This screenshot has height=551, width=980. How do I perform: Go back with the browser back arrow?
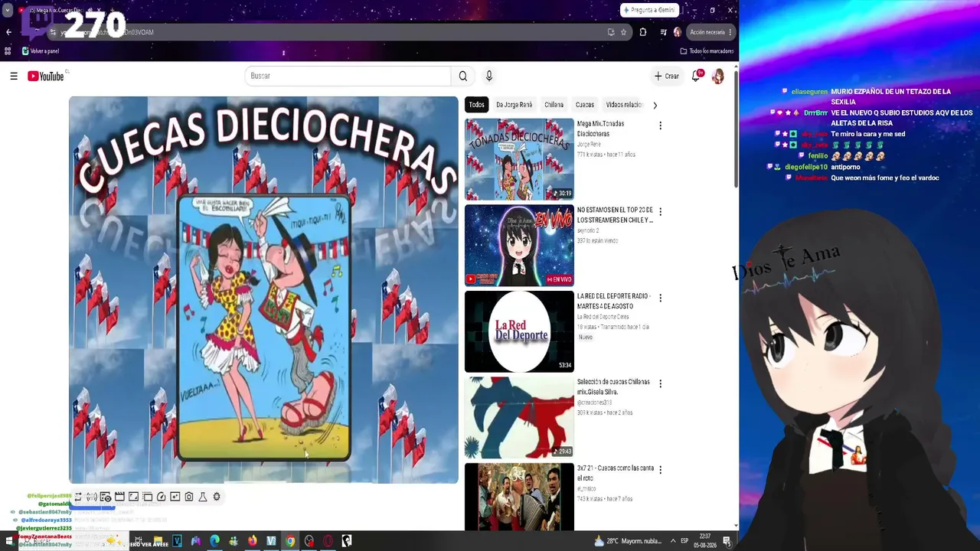[x=8, y=32]
